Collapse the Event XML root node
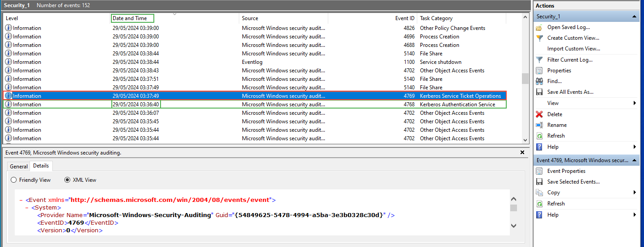This screenshot has height=247, width=644. pos(21,200)
